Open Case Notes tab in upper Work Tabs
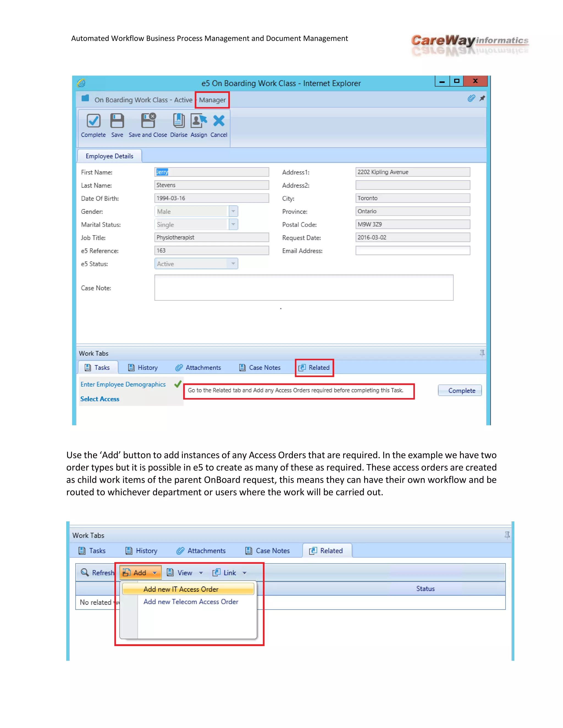This screenshot has height=728, width=563. (x=260, y=367)
